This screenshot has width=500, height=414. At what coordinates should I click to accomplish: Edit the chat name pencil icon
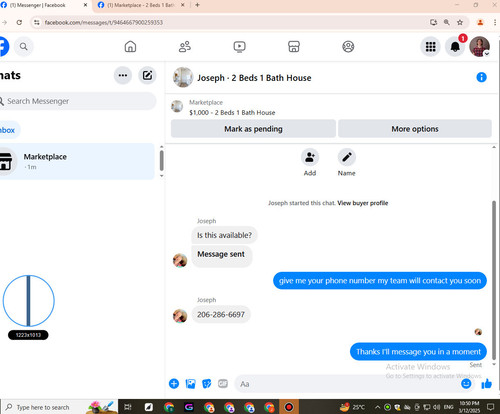[x=347, y=157]
